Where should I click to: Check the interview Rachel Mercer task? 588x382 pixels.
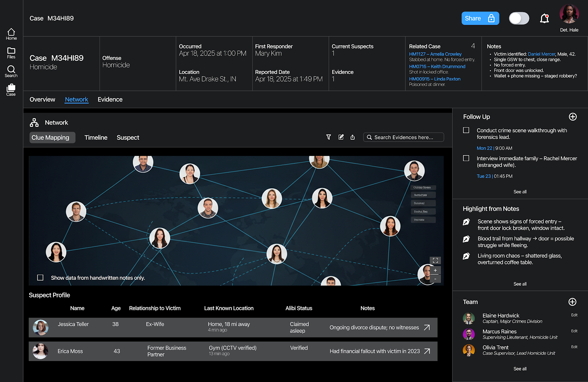[466, 158]
